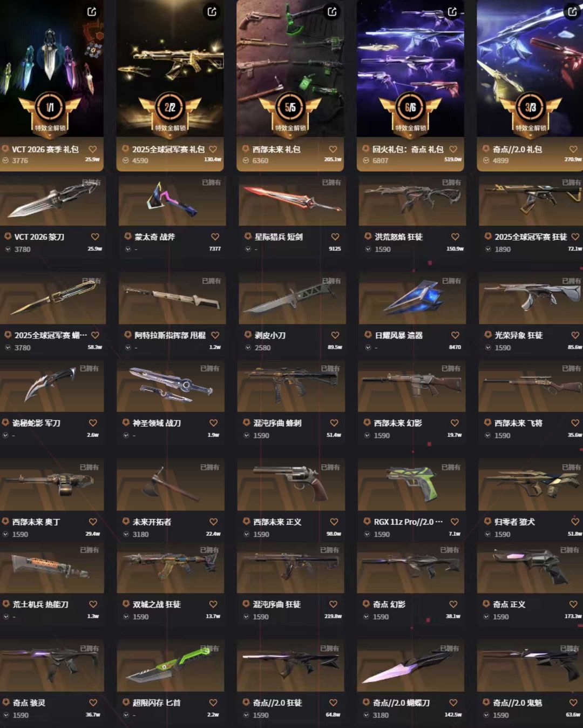The height and width of the screenshot is (728, 583).
Task: Select the 西部未来 奥丁 weapon card image
Action: click(52, 485)
